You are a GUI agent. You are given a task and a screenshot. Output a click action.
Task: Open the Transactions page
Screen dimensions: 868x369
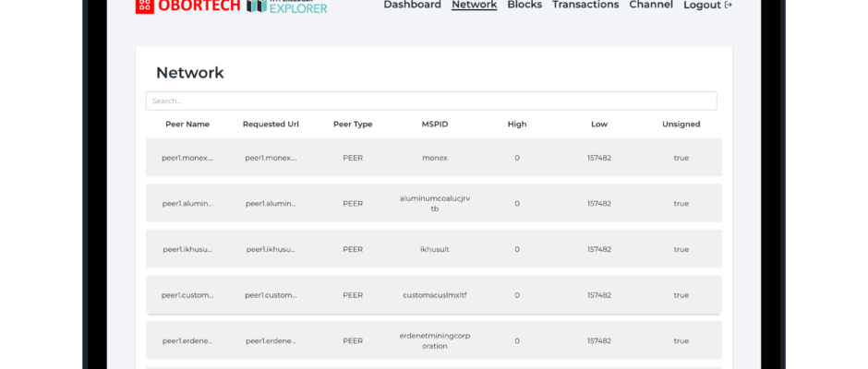585,5
